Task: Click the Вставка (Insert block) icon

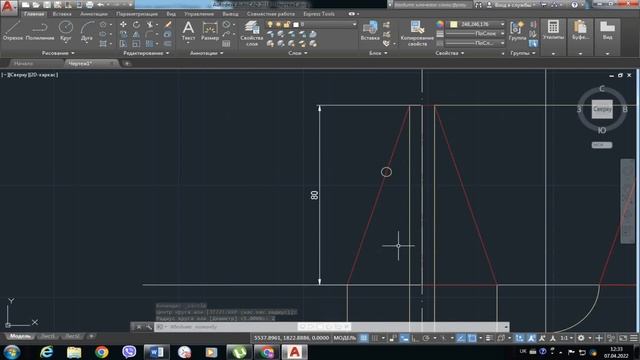Action: [x=370, y=31]
